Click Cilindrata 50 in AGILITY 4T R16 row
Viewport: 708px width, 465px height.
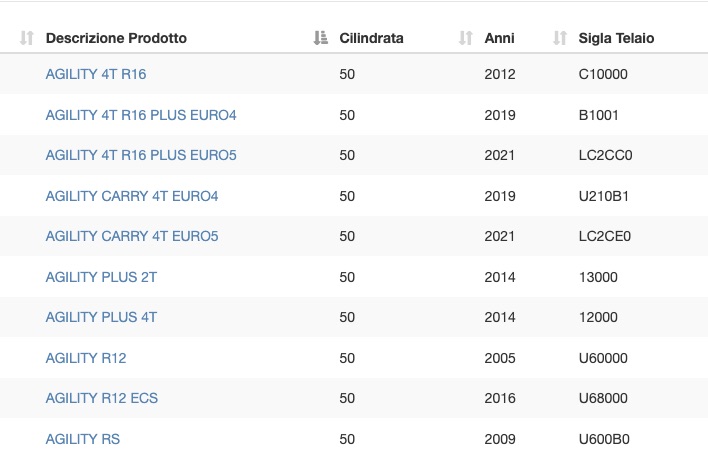(x=347, y=74)
